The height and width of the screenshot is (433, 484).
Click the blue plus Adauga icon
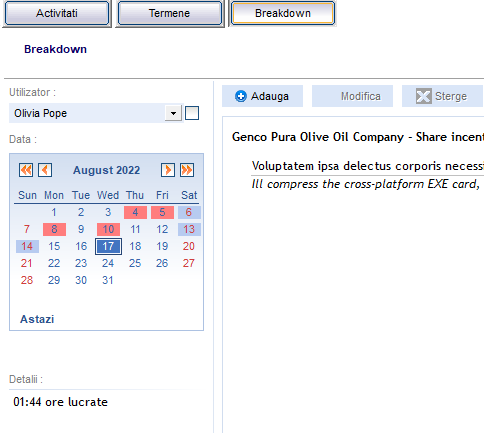point(241,96)
